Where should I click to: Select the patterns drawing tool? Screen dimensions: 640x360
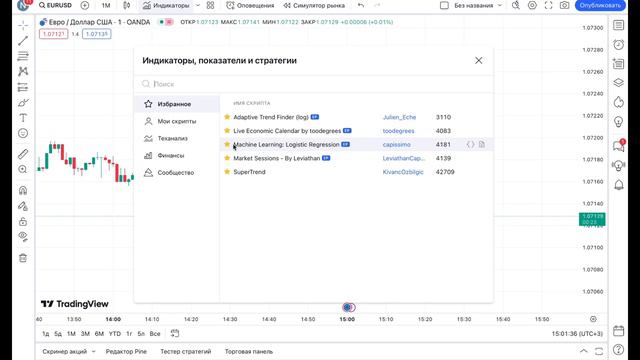[23, 71]
